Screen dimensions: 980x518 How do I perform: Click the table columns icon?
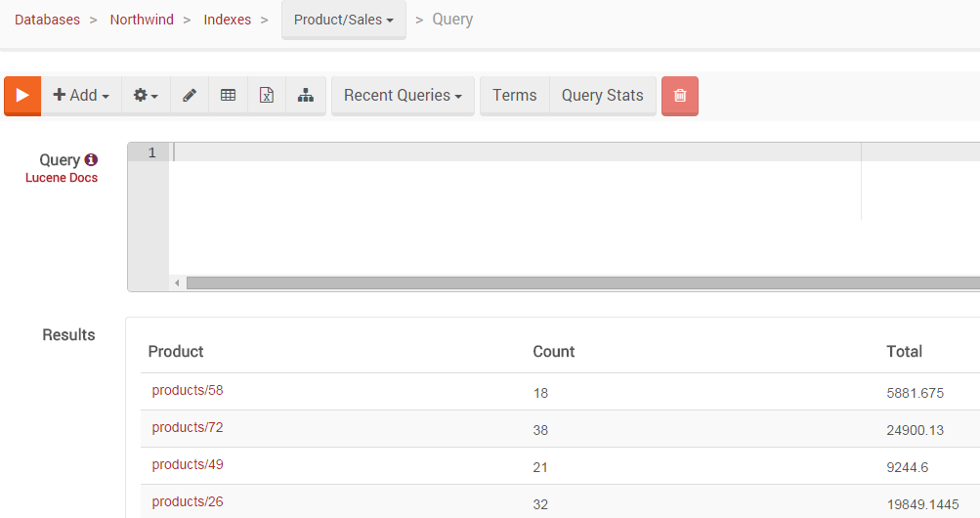pos(228,96)
